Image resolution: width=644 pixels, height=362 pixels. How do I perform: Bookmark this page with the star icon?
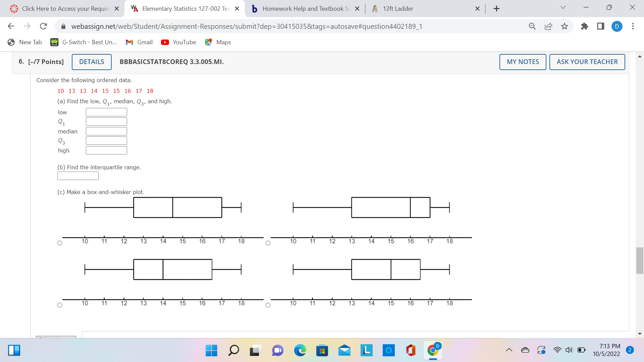pyautogui.click(x=565, y=26)
